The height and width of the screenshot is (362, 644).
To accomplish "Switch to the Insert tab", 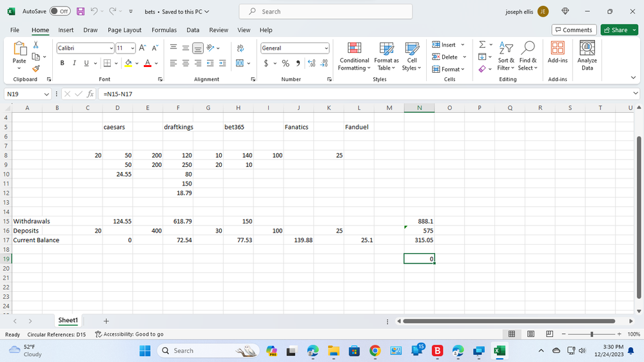I will [x=66, y=30].
